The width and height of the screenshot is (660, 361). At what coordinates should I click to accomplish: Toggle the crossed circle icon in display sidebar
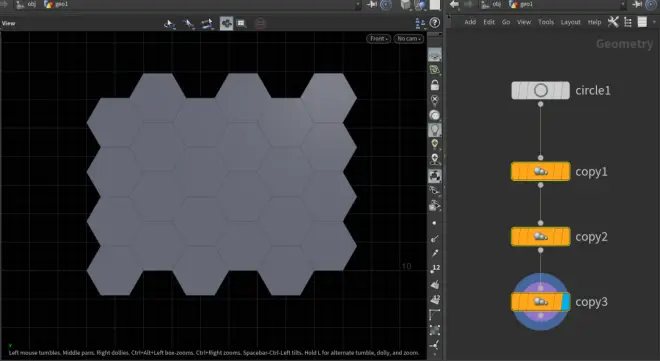435,100
